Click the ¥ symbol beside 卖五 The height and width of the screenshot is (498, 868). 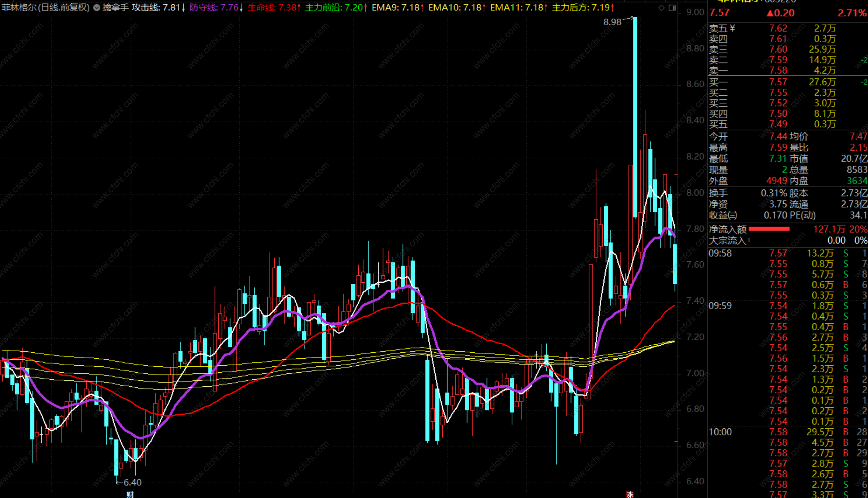point(733,28)
